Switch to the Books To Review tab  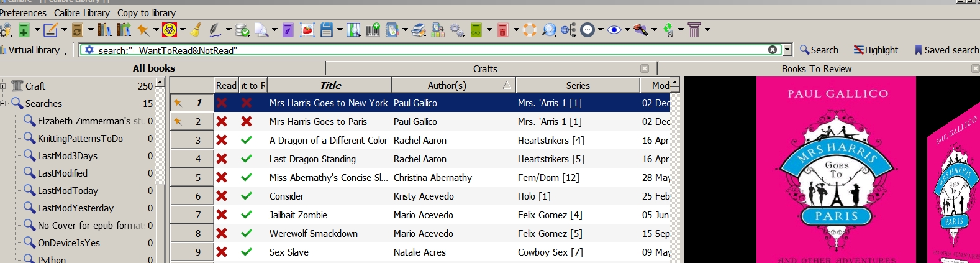click(x=818, y=68)
